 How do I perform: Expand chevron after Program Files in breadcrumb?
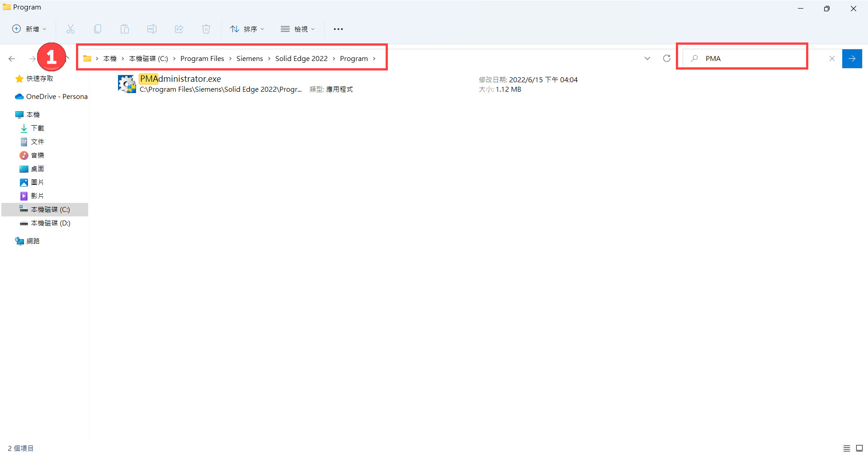[x=231, y=59]
